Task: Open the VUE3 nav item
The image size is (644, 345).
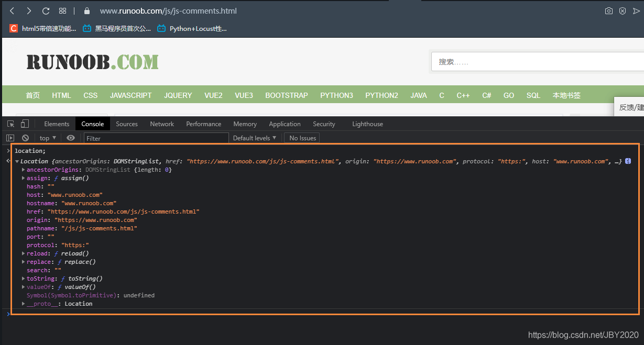Action: coord(244,95)
